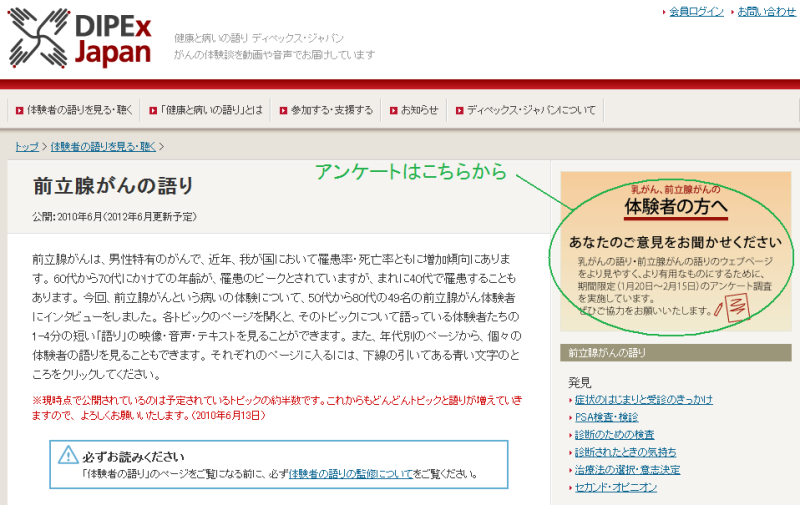Click the pencil and paper survey icon
This screenshot has width=800, height=505.
tap(732, 306)
